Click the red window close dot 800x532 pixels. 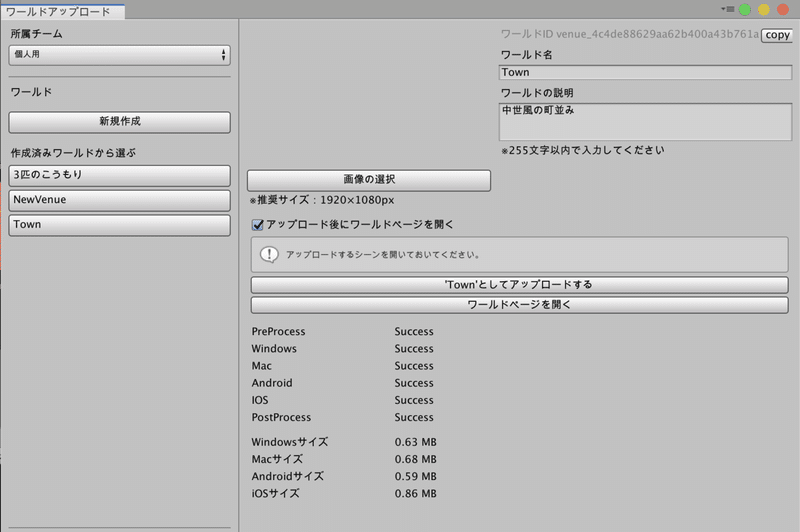[x=783, y=10]
